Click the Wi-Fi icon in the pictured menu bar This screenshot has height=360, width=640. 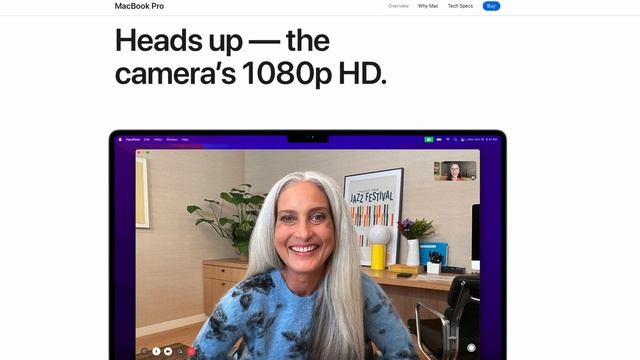point(448,140)
